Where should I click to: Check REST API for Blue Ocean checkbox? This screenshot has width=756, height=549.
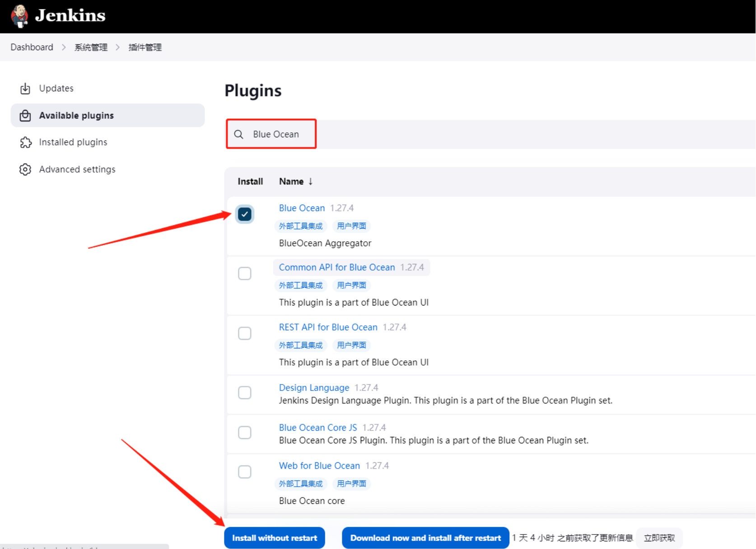click(245, 333)
